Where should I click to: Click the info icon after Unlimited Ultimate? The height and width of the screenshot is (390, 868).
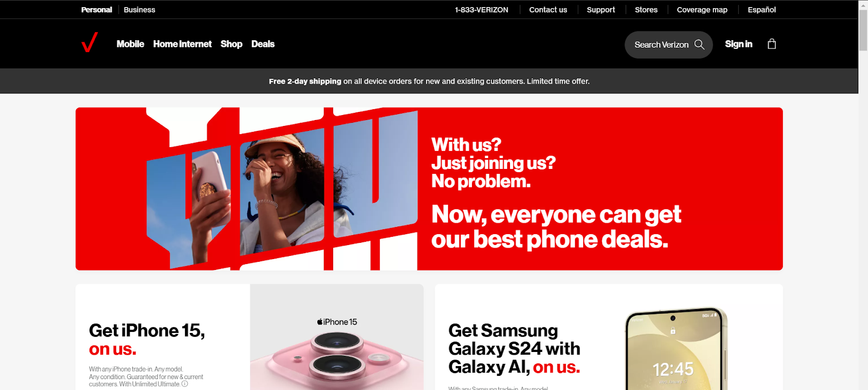(184, 384)
